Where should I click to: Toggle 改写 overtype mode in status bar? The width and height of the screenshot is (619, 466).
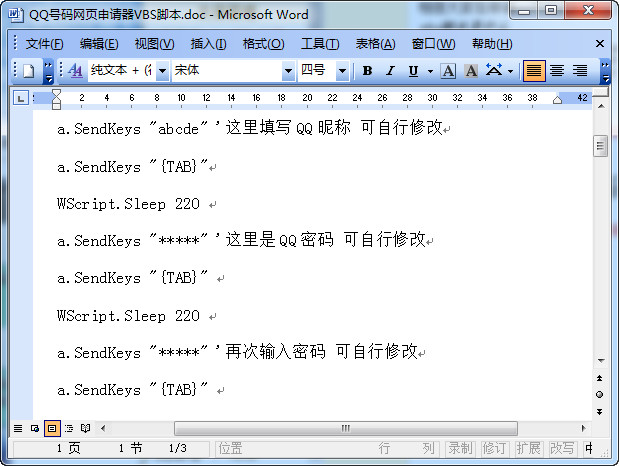click(562, 448)
